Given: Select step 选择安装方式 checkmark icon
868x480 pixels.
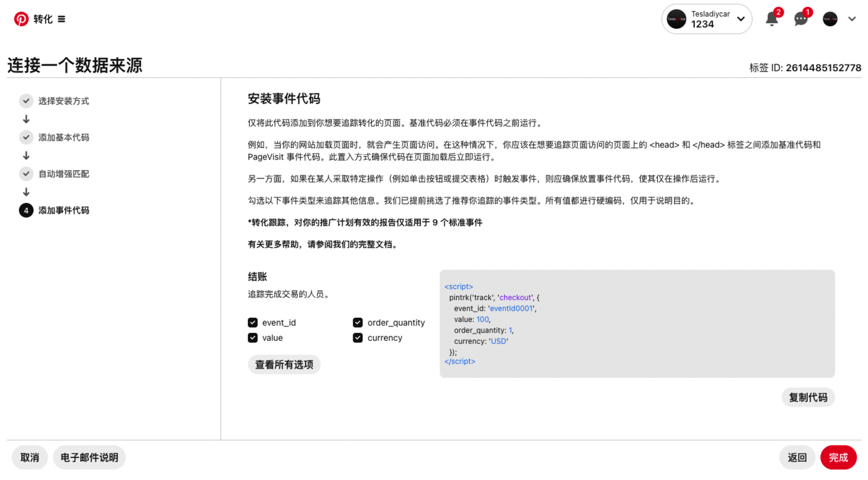Looking at the screenshot, I should point(26,101).
